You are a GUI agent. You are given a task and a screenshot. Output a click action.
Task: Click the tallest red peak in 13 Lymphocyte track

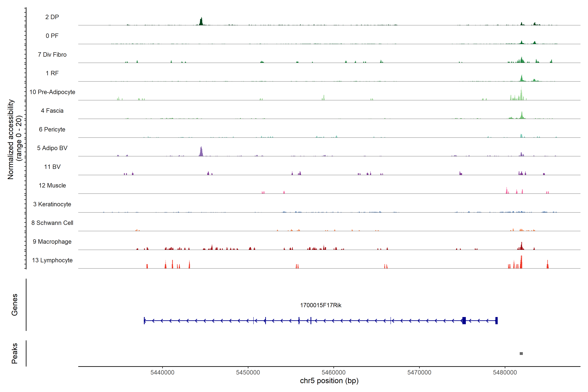click(521, 262)
